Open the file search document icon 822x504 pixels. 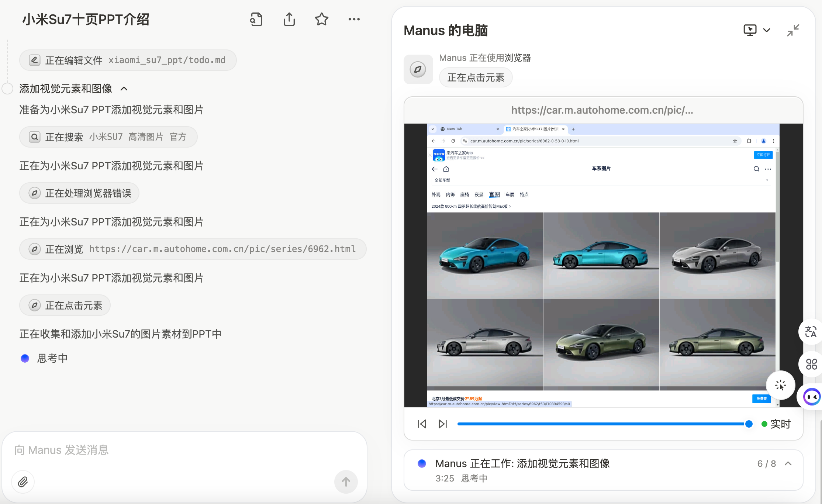click(256, 19)
